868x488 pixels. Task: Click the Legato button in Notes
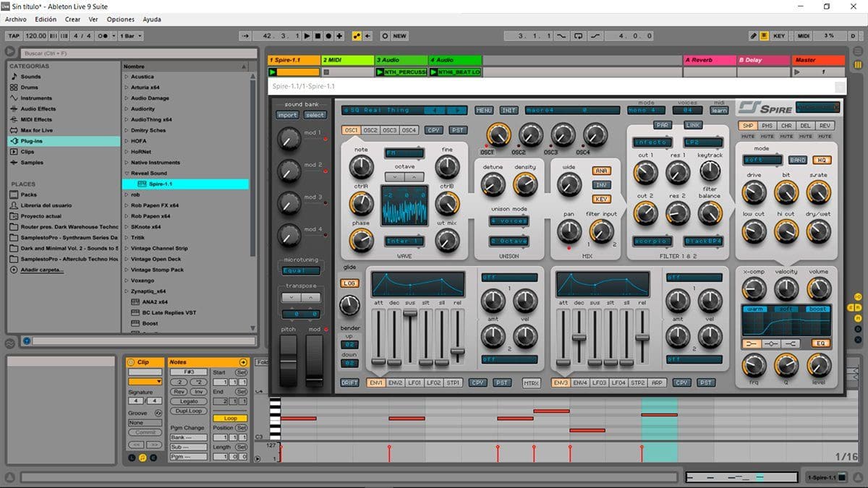coord(189,401)
